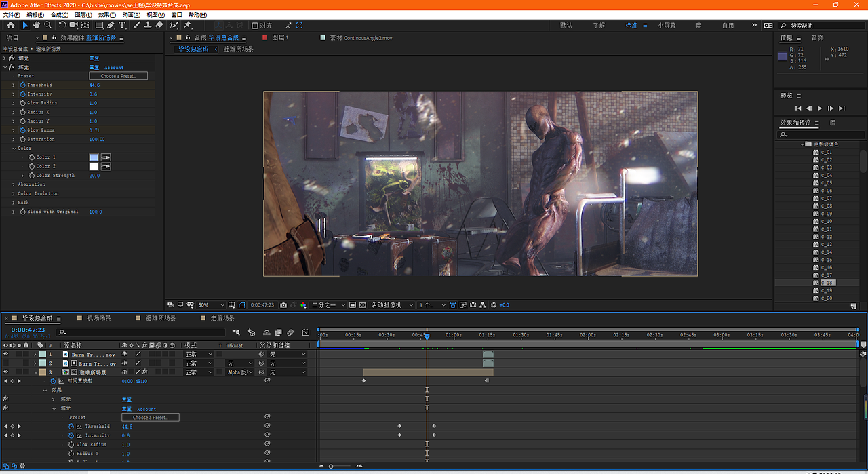This screenshot has height=474, width=868.
Task: Switch to the 小屏幕 workspace
Action: (667, 26)
